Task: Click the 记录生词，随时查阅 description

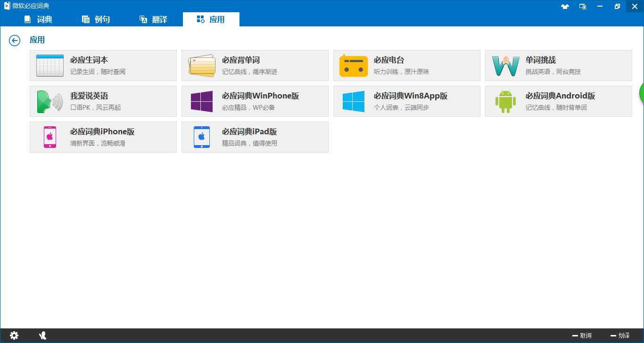Action: pyautogui.click(x=98, y=72)
